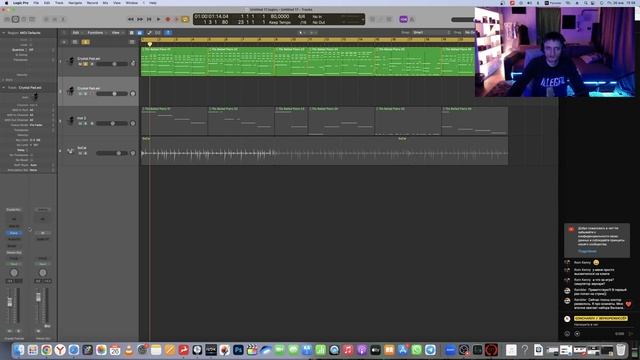Adjust volume slider of first Crystal Pad track

(x=112, y=64)
